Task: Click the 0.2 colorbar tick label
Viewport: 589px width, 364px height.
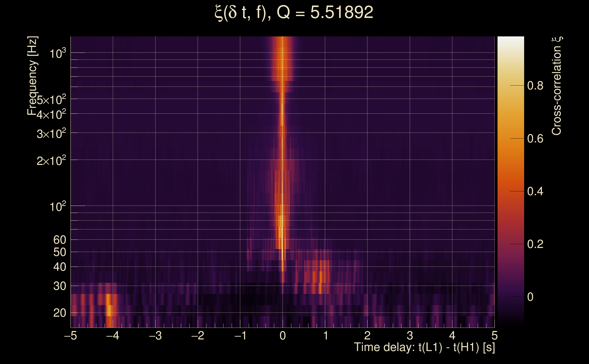Action: click(535, 244)
